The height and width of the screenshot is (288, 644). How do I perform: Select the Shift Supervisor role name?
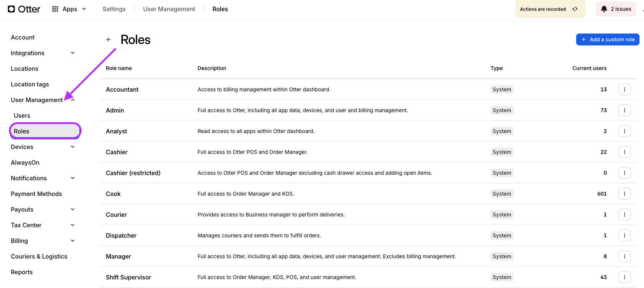[x=129, y=277]
